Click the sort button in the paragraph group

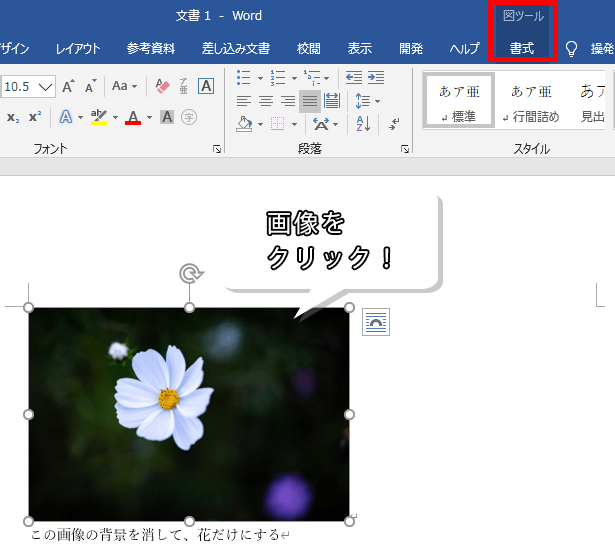point(362,124)
